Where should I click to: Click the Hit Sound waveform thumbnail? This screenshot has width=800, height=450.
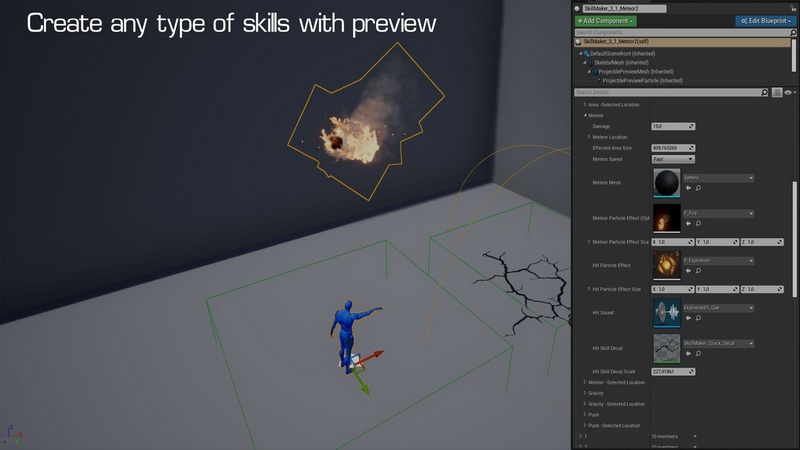666,312
